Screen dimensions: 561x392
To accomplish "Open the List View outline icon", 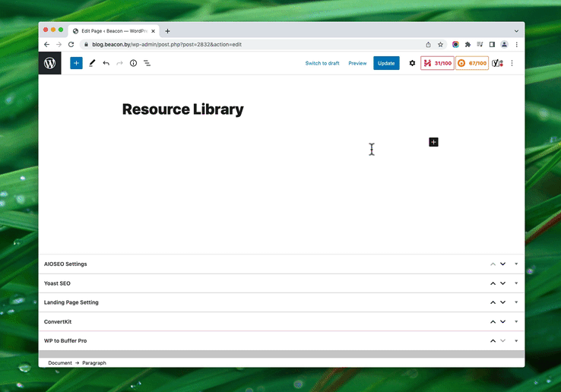I will pyautogui.click(x=147, y=63).
